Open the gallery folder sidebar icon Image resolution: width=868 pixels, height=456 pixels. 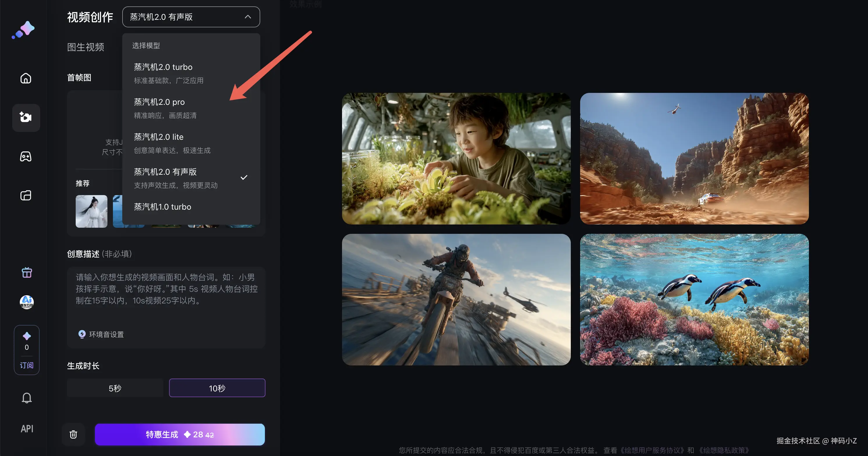tap(26, 195)
